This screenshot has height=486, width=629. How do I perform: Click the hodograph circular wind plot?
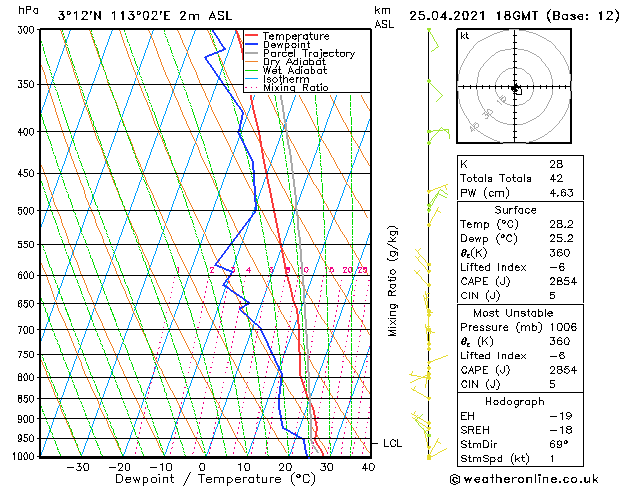[x=514, y=86]
